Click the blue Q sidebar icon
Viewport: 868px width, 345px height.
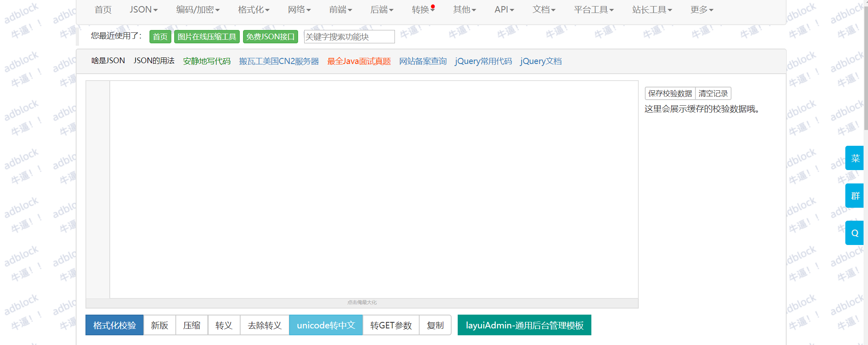855,233
